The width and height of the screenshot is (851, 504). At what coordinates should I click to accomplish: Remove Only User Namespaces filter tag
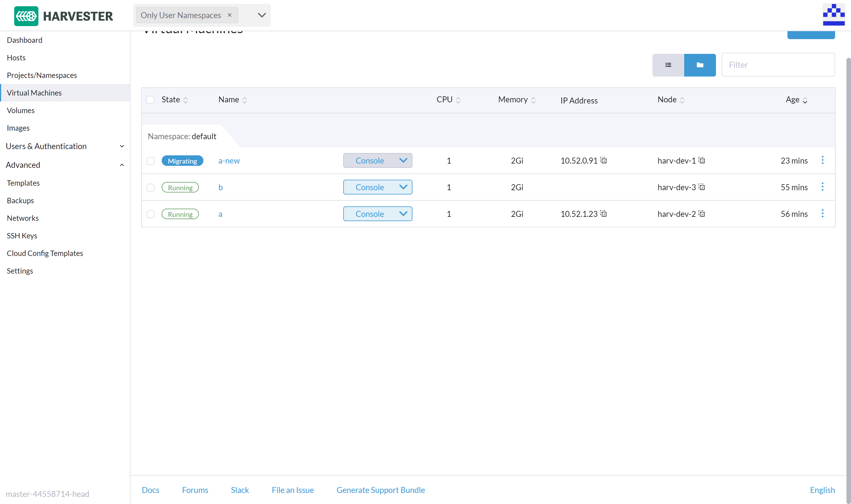coord(229,15)
